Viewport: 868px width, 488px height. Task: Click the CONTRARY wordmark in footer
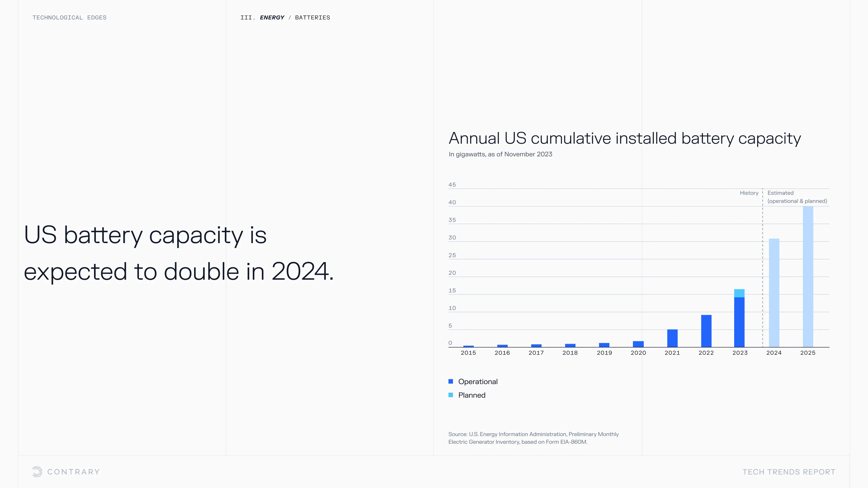point(74,471)
